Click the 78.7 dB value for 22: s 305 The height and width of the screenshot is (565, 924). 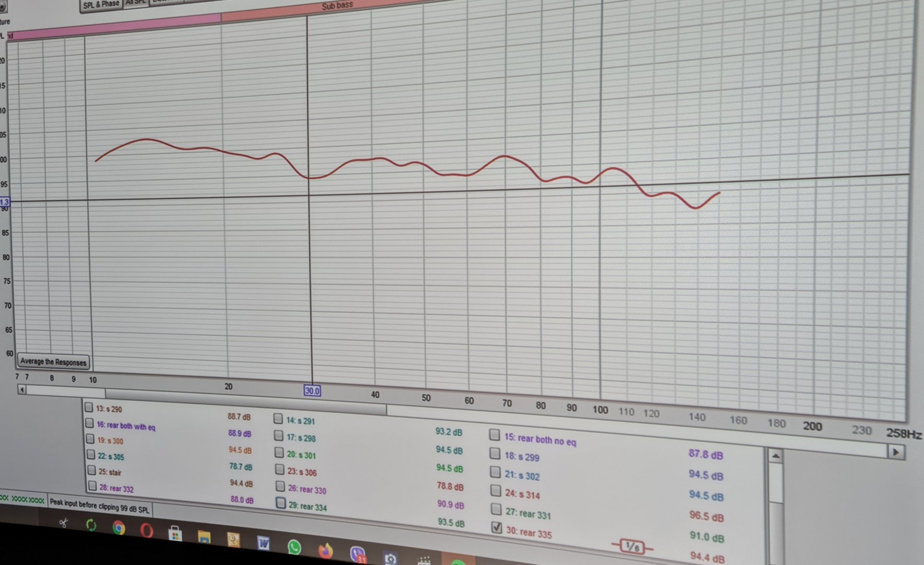(241, 466)
